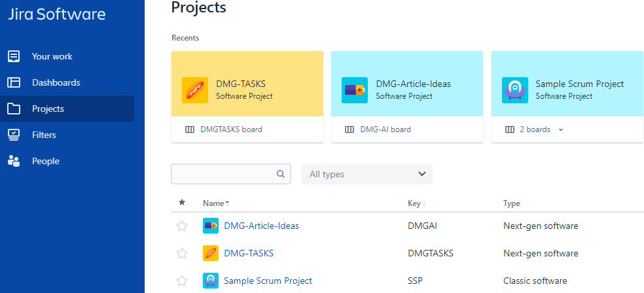Screen dimensions: 644x293
Task: Click the board icon beside DMGTASKS board
Action: click(x=190, y=129)
